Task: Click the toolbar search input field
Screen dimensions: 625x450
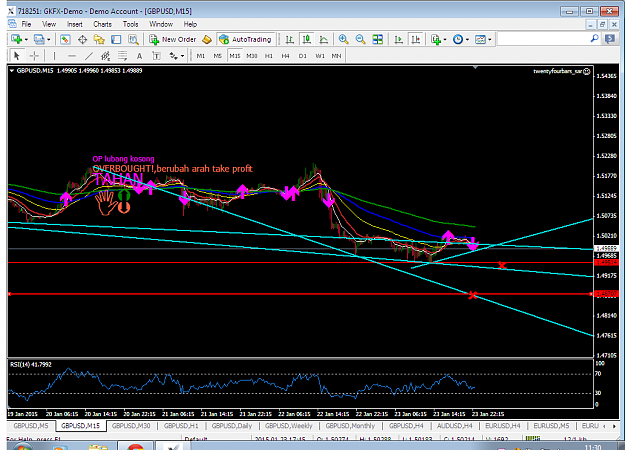Action: click(543, 39)
